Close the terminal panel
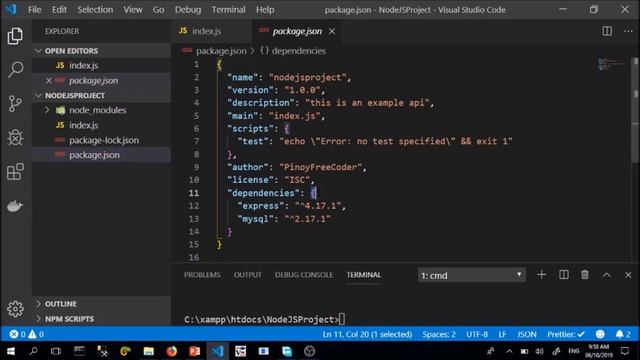640x360 pixels. point(628,275)
